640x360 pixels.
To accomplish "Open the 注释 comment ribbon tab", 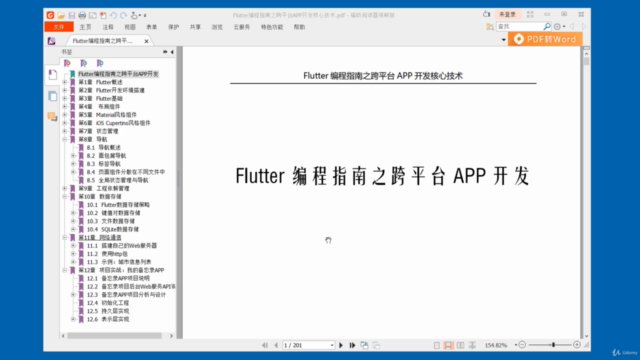I will 108,27.
